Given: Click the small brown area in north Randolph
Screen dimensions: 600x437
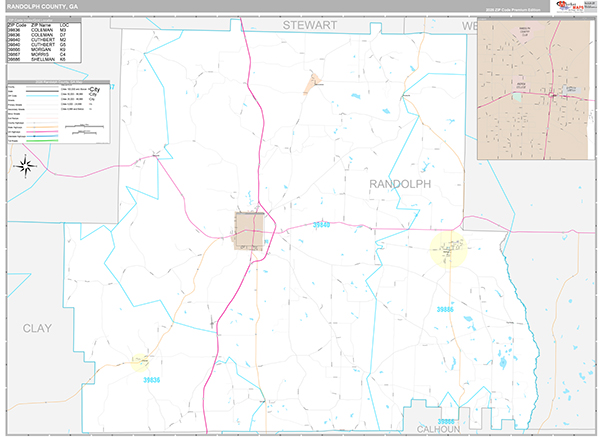Looking at the screenshot, I should point(314,82).
